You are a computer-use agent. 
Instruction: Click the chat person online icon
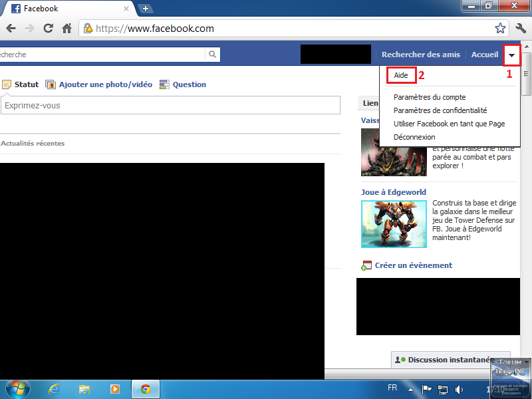coord(400,360)
